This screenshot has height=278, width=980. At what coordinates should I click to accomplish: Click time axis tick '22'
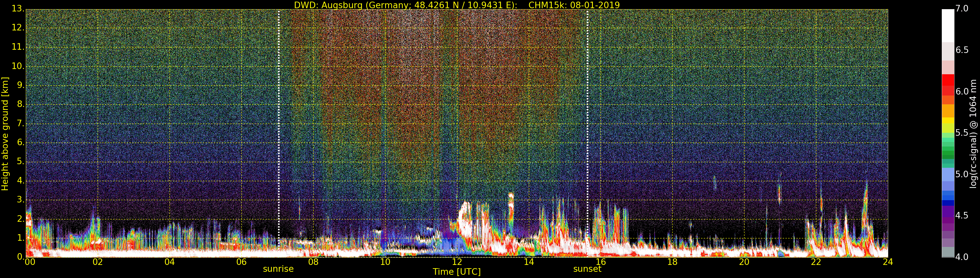[x=816, y=262]
